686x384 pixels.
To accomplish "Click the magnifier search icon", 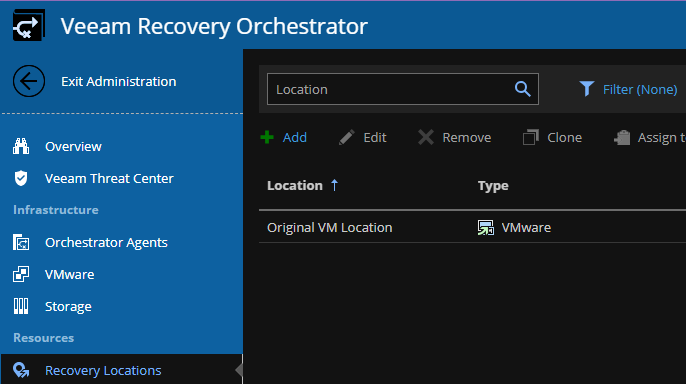I will 522,89.
